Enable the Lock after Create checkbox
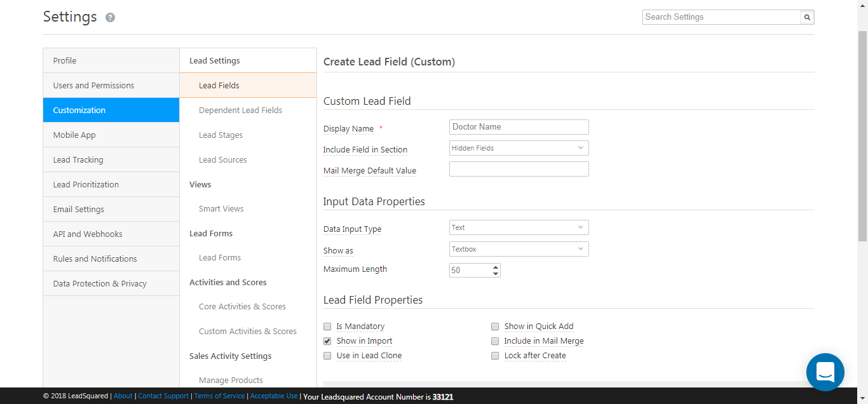868x404 pixels. [x=495, y=356]
